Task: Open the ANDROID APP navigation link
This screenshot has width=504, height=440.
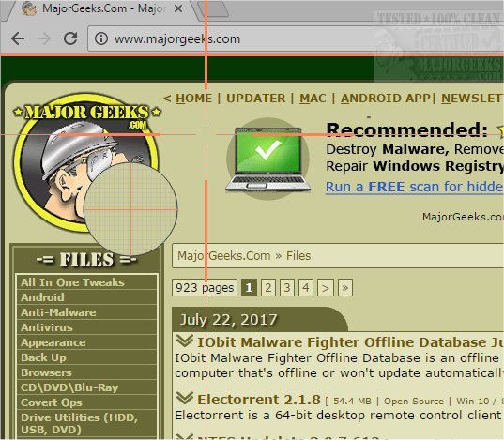Action: (x=386, y=99)
